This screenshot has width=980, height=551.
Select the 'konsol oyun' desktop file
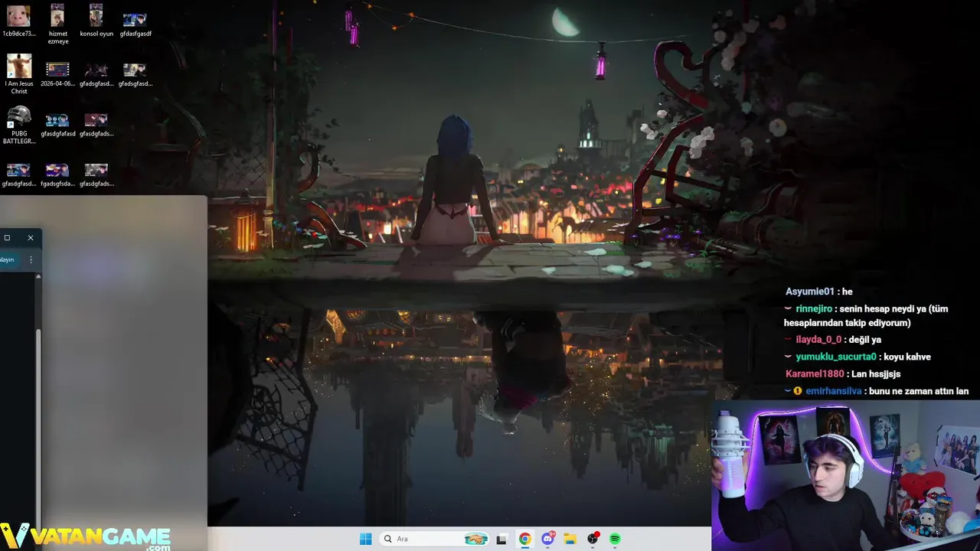tap(96, 21)
